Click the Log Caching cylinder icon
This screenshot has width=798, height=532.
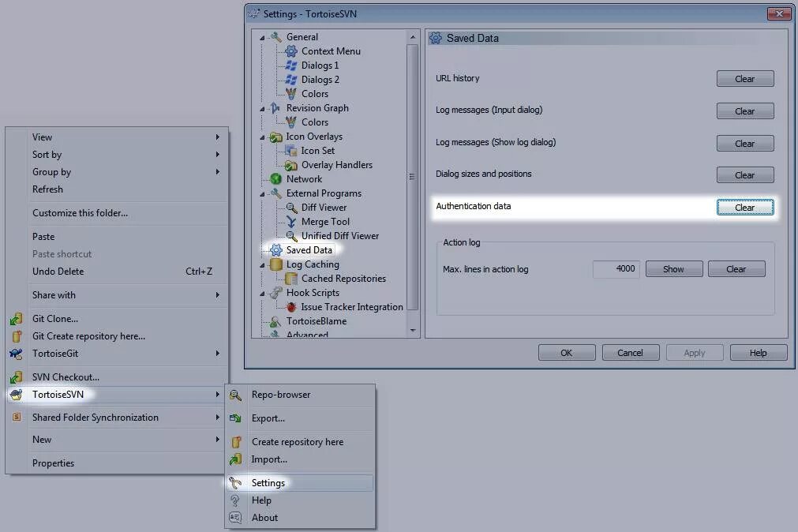click(275, 264)
